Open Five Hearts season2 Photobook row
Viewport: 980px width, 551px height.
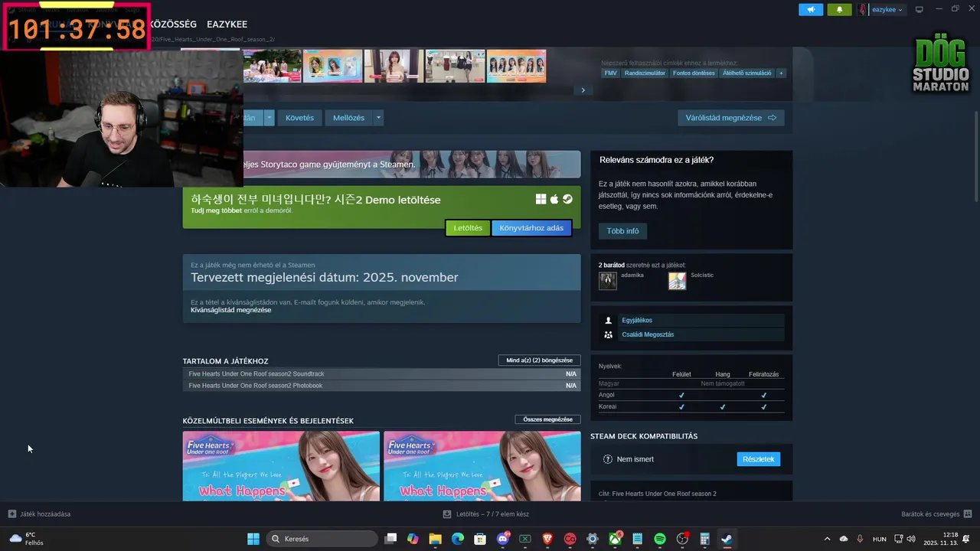[381, 386]
